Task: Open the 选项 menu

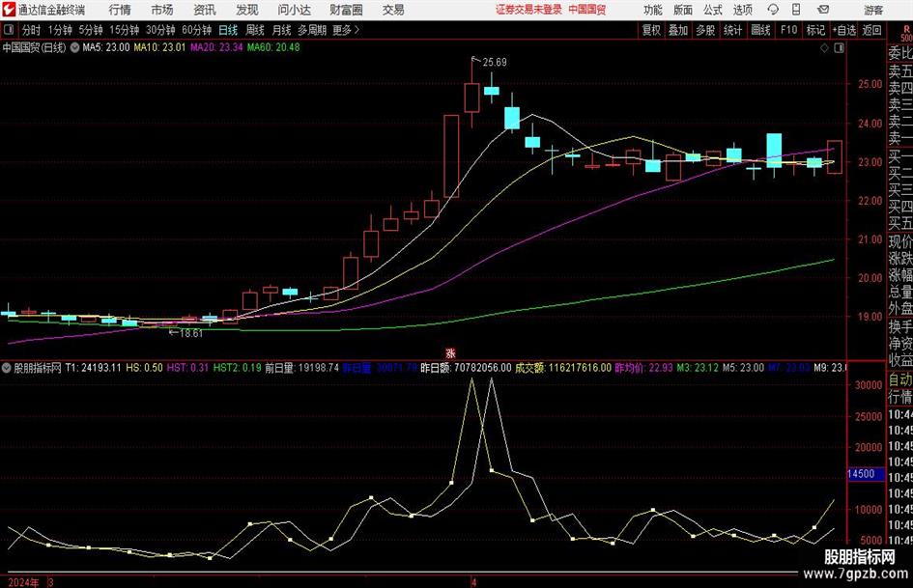Action: coord(742,10)
